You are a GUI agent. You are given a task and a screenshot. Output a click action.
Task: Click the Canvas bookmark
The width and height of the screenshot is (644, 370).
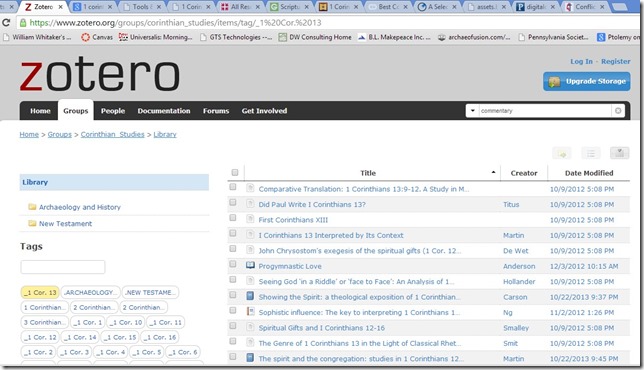pos(97,37)
